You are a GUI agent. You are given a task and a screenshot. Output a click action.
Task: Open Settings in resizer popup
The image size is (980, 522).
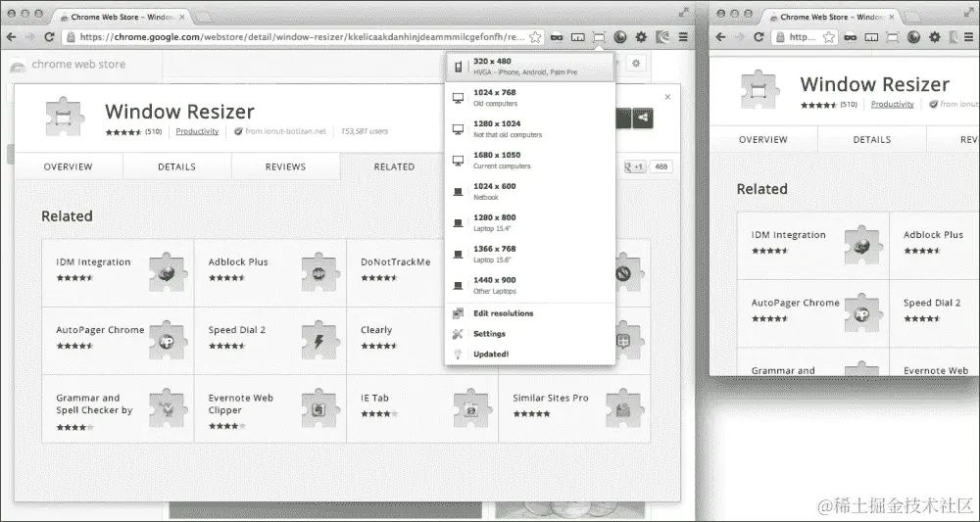point(530,334)
